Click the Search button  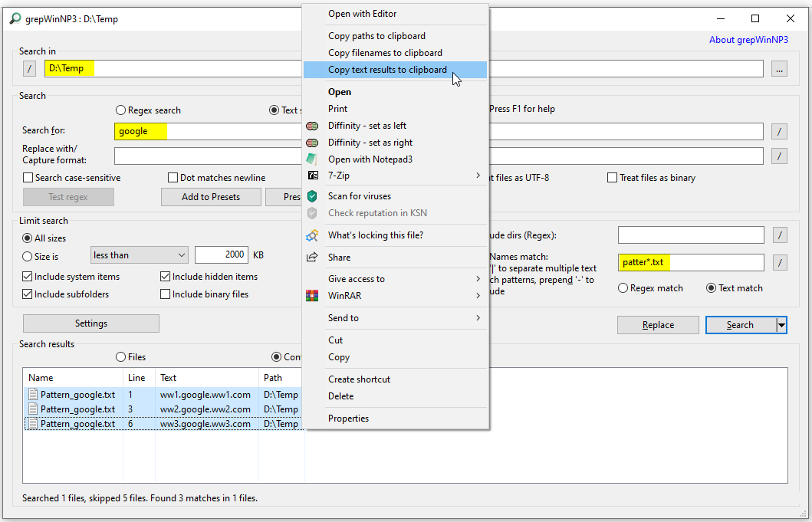click(x=741, y=325)
